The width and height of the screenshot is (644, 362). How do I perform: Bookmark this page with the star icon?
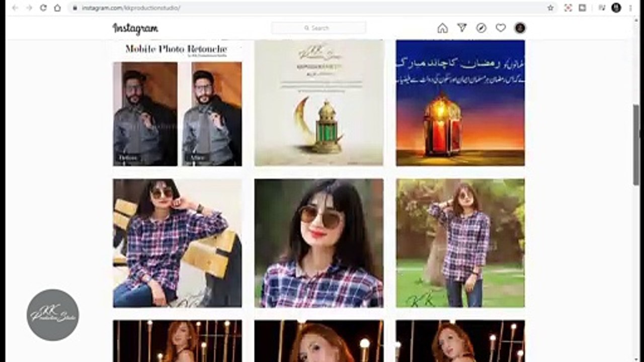click(550, 8)
